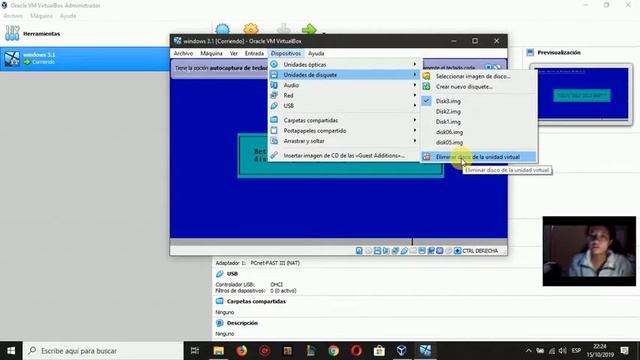Open File Explorer from the taskbar
Viewport: 640px width, 360px height.
[219, 351]
